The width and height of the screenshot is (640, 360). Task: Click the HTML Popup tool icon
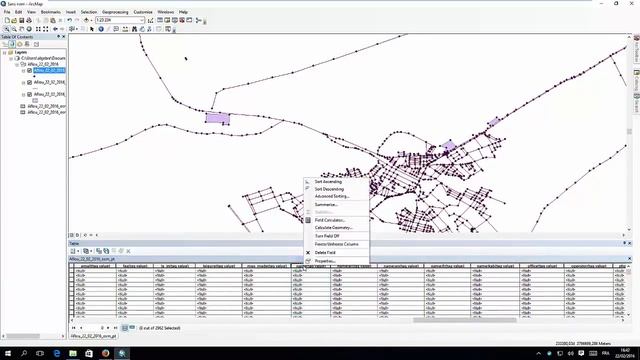116,29
